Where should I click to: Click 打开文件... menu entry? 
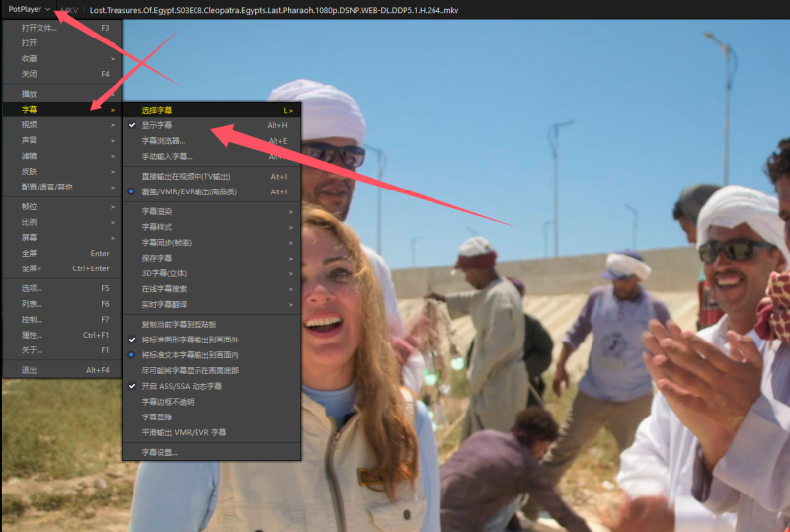39,28
